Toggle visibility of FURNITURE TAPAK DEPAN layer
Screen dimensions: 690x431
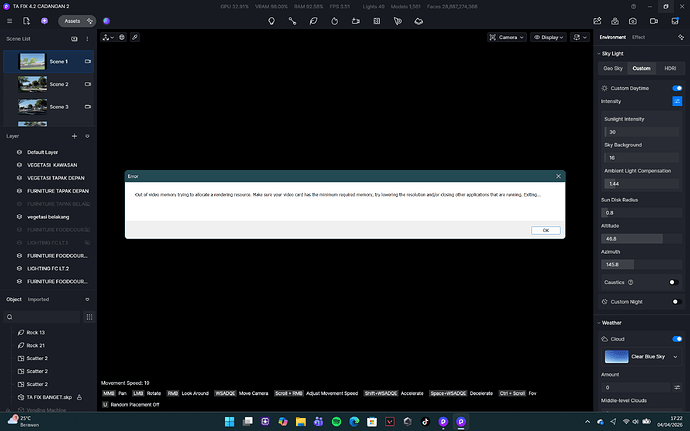pyautogui.click(x=19, y=191)
